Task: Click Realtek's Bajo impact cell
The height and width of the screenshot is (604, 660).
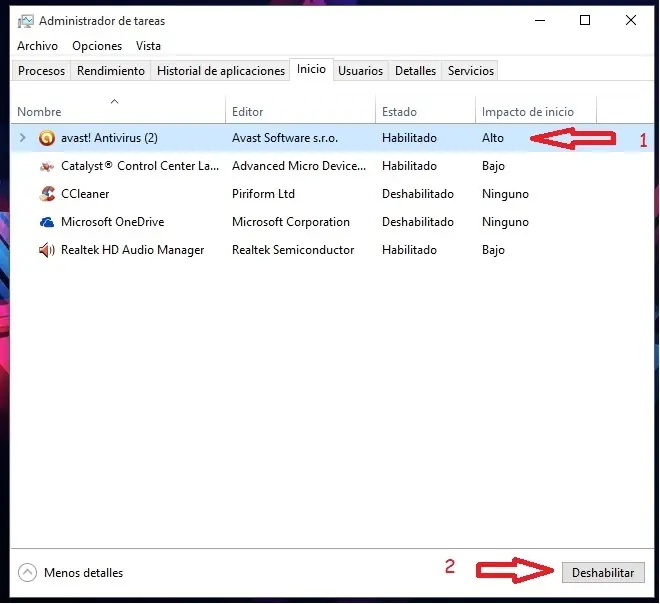Action: pyautogui.click(x=493, y=250)
